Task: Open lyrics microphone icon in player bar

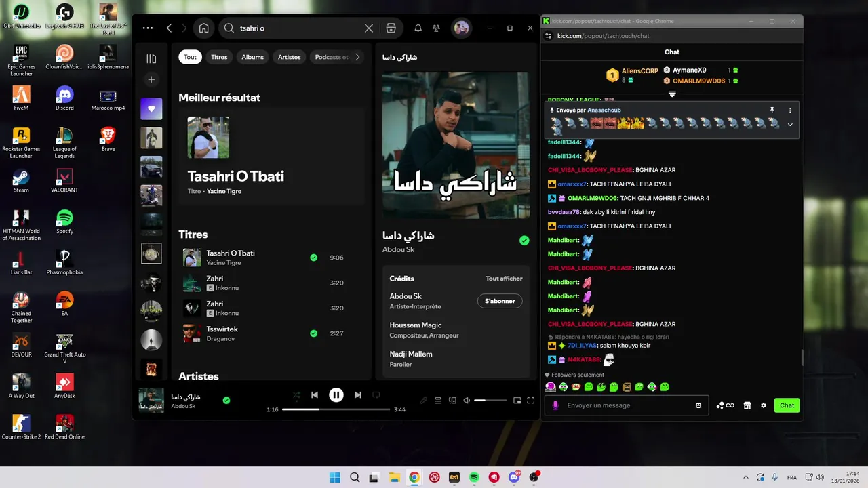Action: (x=424, y=401)
